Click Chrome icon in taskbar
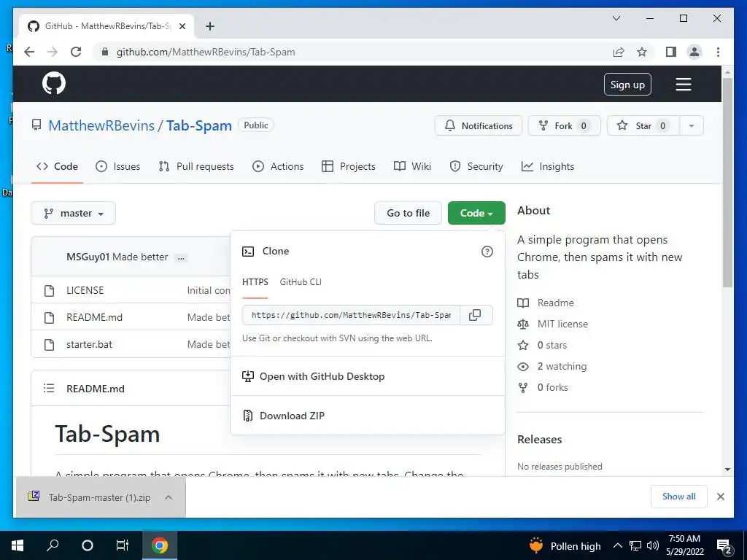747x560 pixels. pos(160,545)
